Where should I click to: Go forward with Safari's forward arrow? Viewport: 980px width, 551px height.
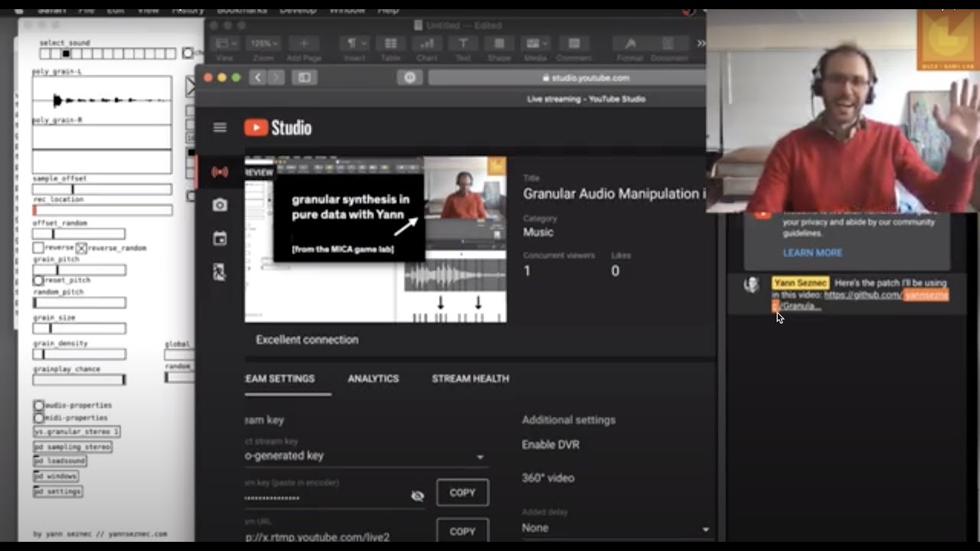(276, 77)
